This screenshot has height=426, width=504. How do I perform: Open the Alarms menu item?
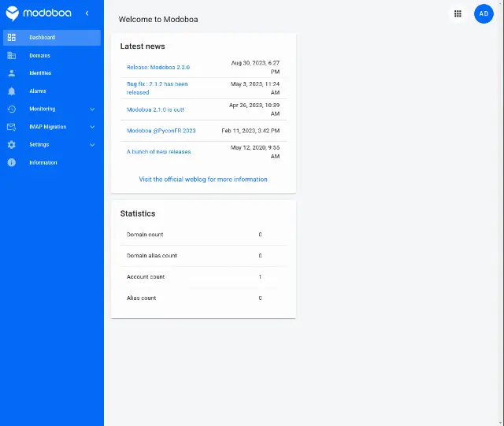point(52,91)
